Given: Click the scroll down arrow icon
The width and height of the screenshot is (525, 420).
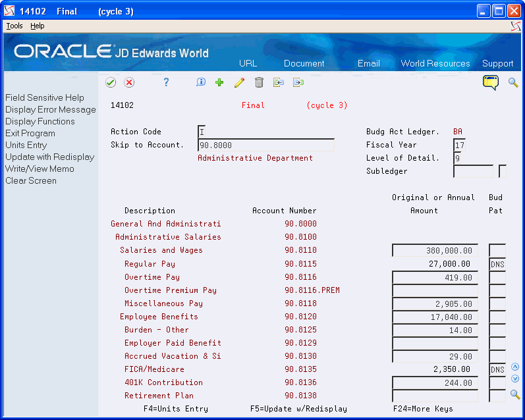Looking at the screenshot, I should click(x=515, y=379).
